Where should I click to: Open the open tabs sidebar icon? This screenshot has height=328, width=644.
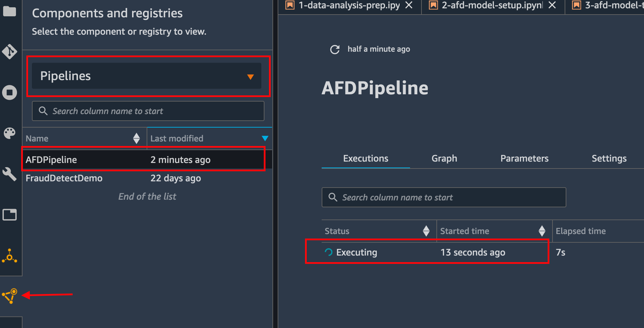(x=9, y=215)
